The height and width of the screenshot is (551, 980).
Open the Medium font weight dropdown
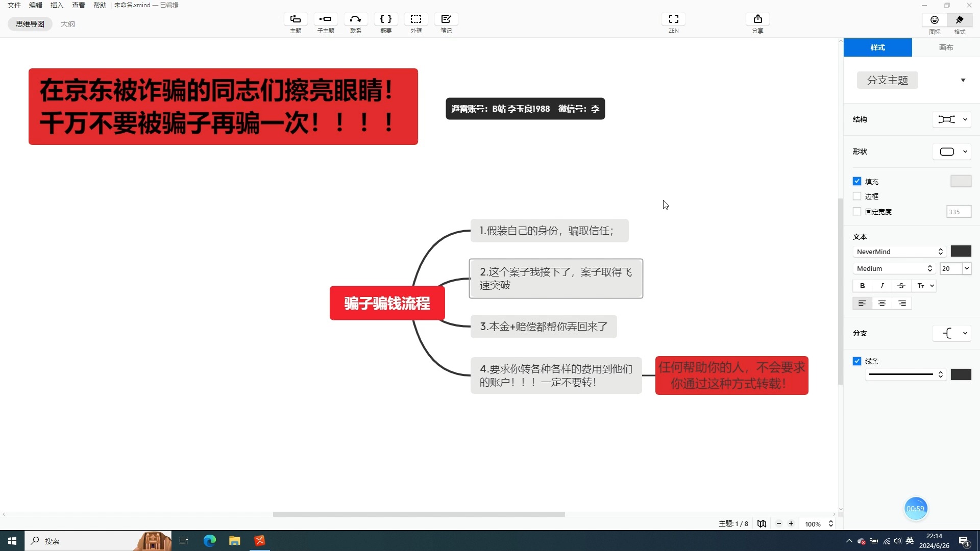click(x=894, y=268)
